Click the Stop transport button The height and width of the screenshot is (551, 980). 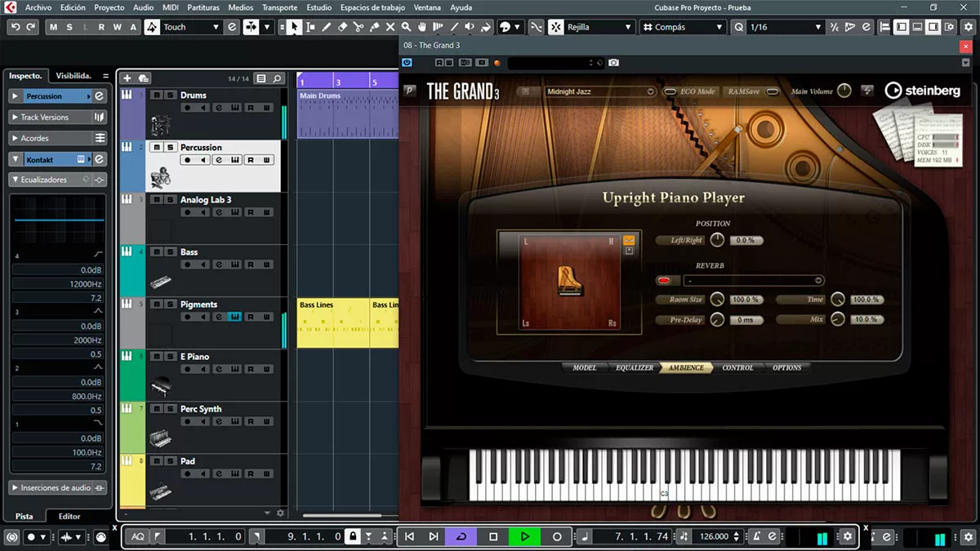(x=493, y=536)
